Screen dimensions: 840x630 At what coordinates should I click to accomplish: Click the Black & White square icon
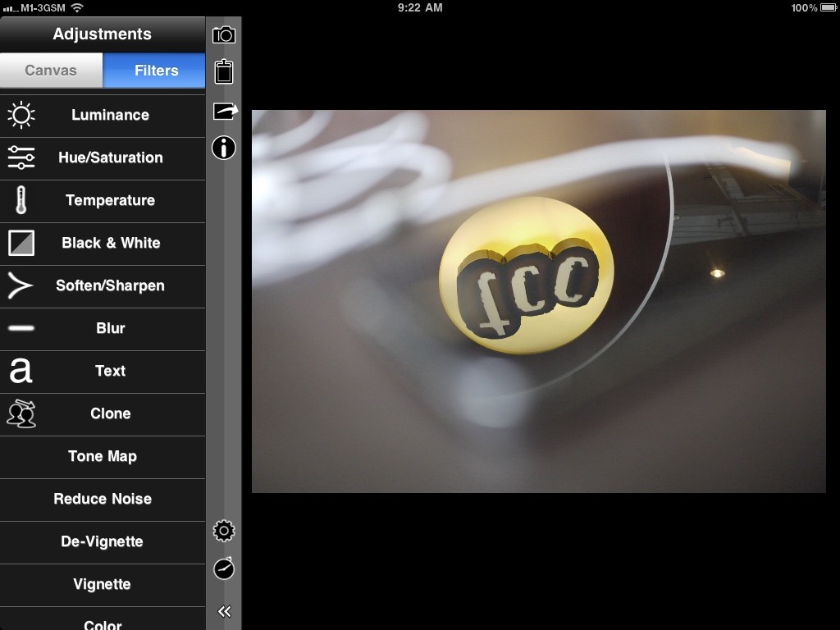click(21, 243)
